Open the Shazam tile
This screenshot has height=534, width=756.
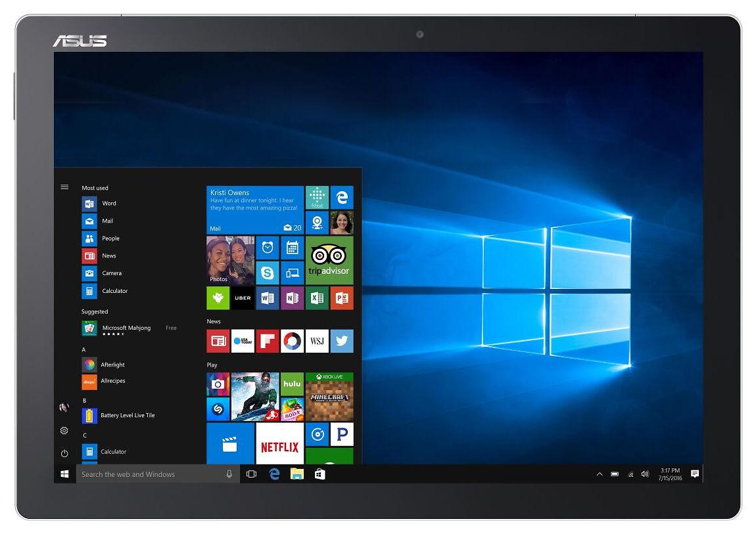[x=218, y=409]
